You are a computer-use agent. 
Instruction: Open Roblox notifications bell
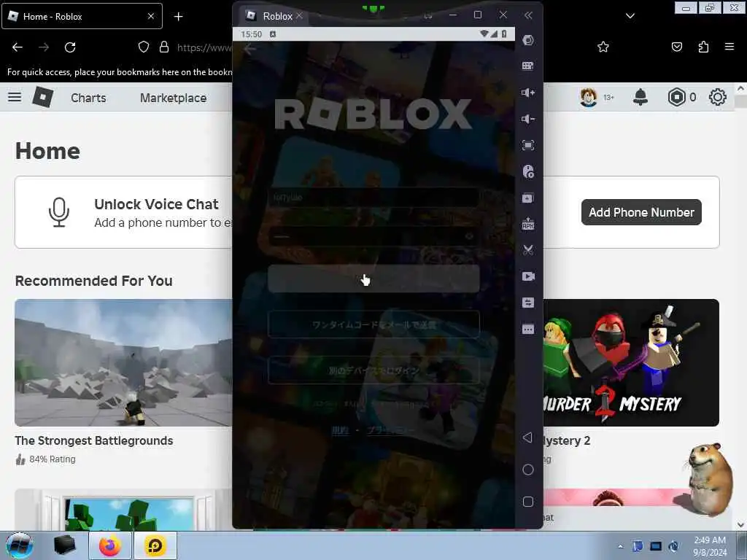[640, 97]
